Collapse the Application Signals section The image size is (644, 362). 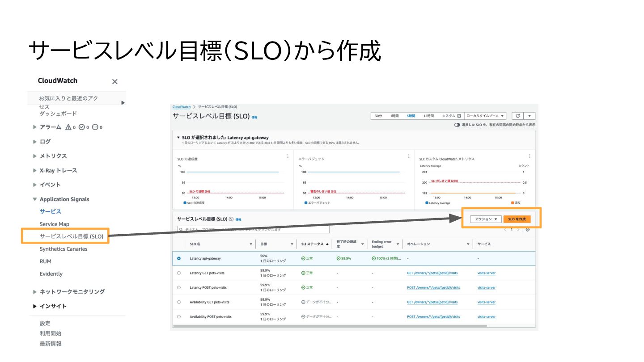pos(35,199)
